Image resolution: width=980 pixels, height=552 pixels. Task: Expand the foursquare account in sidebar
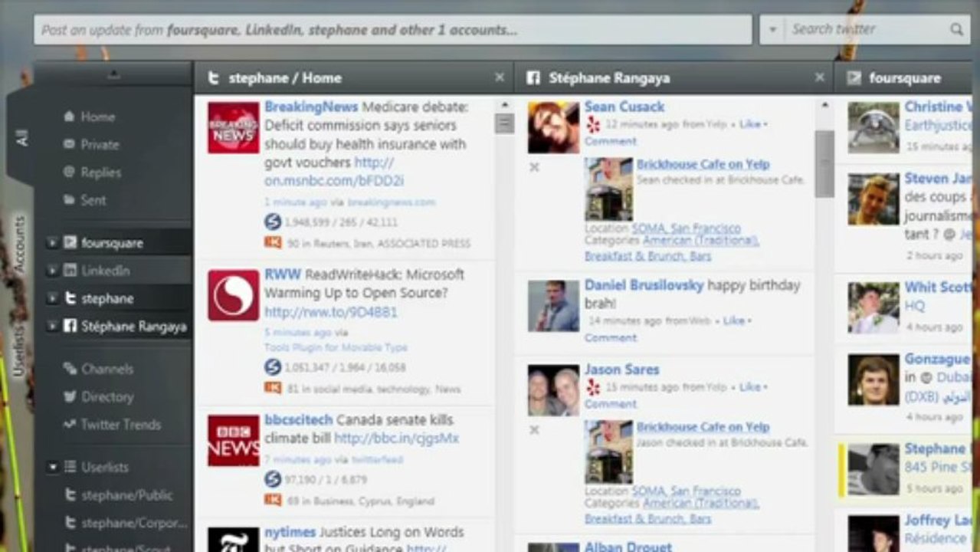pos(52,243)
